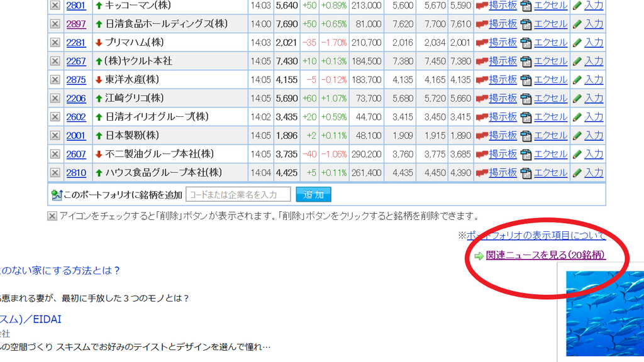The image size is (644, 362).
Task: Open ad link ending のない家にする方法とは？
Action: pos(60,270)
